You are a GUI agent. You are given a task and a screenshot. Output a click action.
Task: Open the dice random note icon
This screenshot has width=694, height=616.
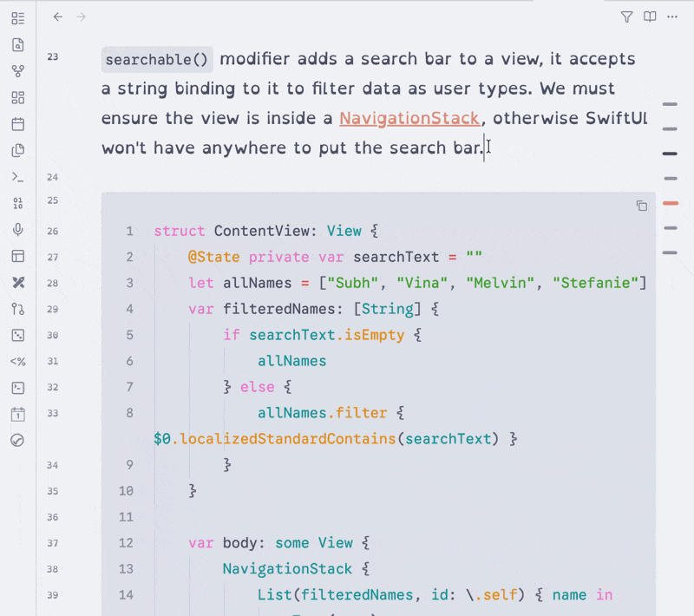pos(17,335)
